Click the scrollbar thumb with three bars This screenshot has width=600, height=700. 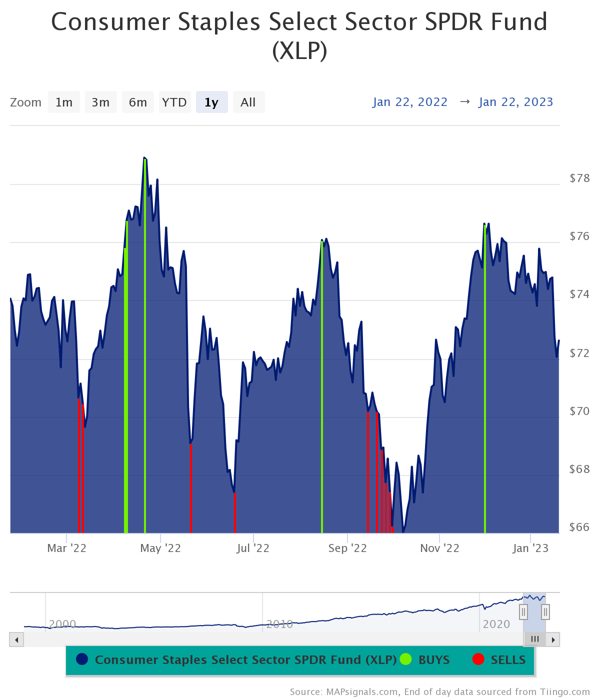coord(534,639)
